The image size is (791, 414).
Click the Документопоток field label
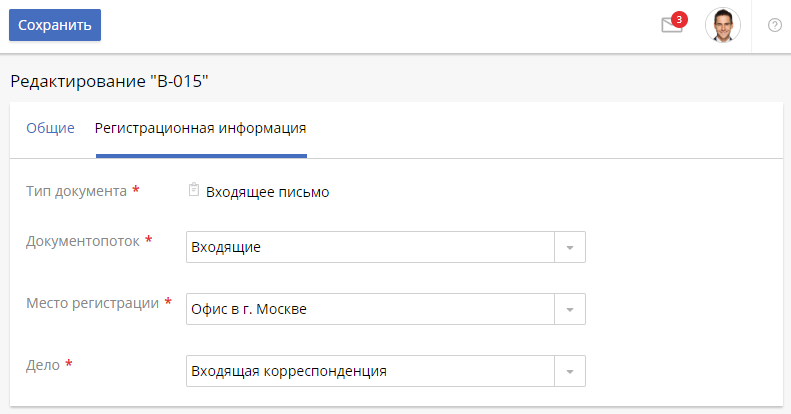[x=83, y=241]
